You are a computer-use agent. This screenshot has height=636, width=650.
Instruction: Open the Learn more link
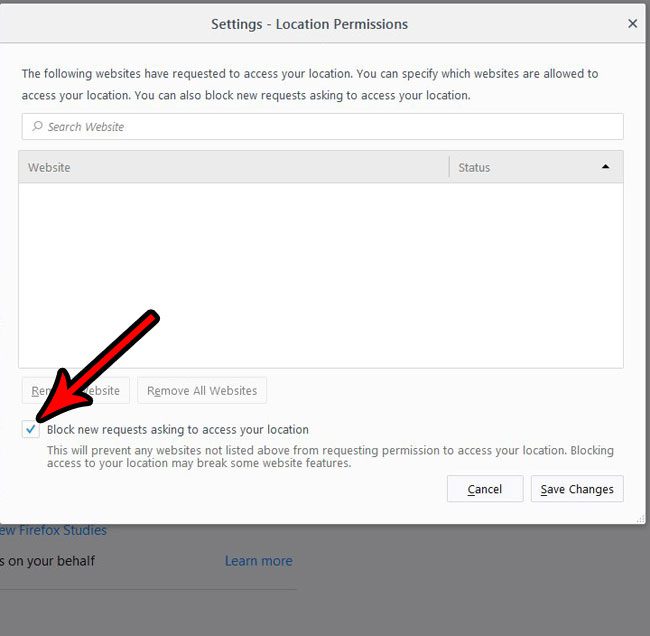(258, 561)
